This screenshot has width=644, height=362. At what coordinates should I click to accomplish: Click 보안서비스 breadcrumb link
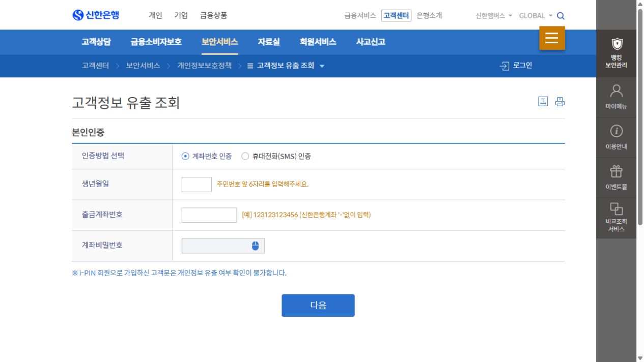143,66
